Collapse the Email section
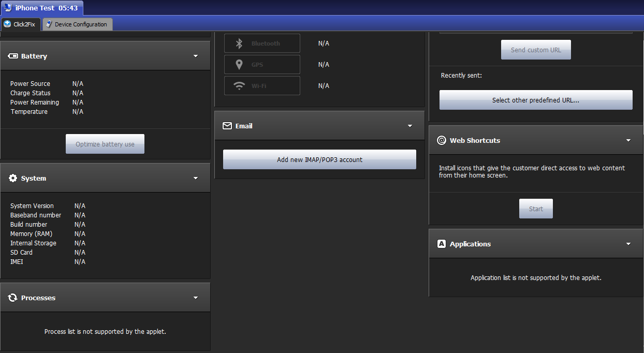Image resolution: width=644 pixels, height=353 pixels. coord(409,125)
